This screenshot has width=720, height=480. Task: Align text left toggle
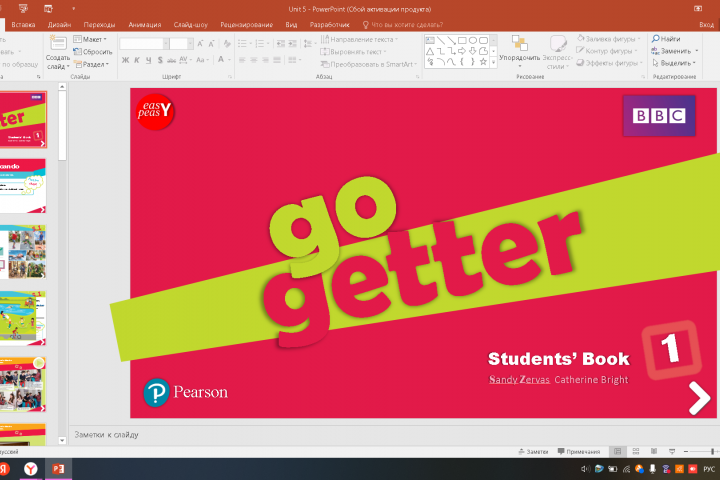[242, 60]
